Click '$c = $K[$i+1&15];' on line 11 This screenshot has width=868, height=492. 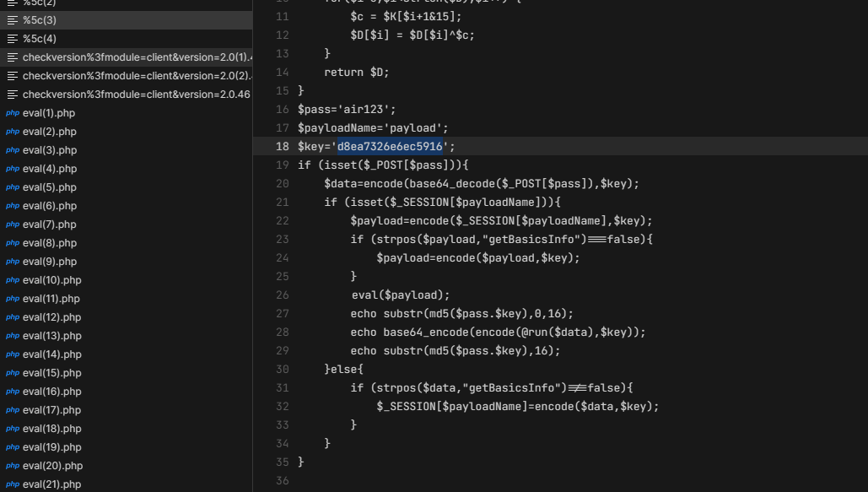pyautogui.click(x=406, y=17)
